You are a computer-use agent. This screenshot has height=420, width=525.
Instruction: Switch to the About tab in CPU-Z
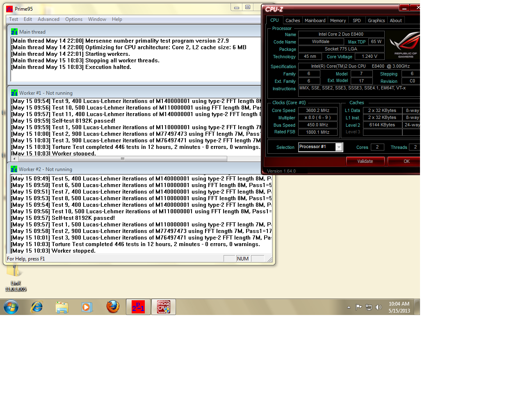click(396, 21)
